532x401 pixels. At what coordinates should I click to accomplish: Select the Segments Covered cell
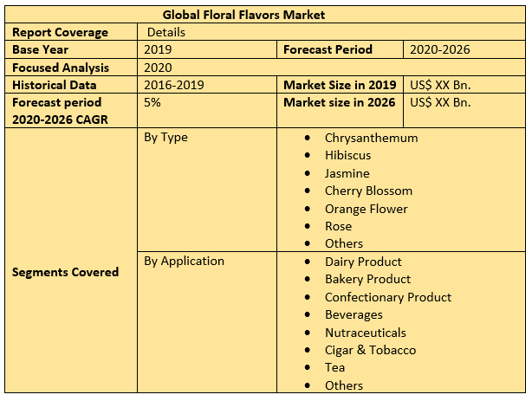point(66,272)
